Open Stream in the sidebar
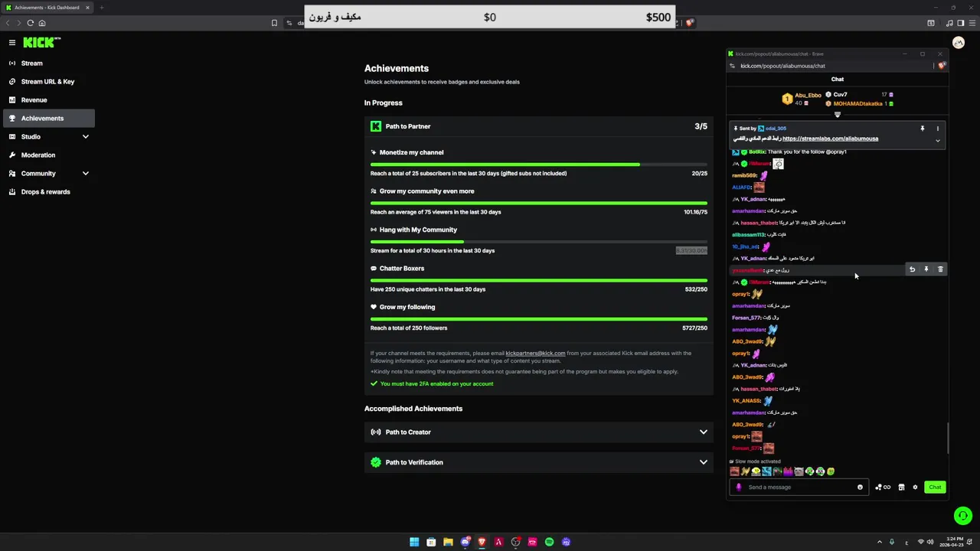Image resolution: width=980 pixels, height=551 pixels. click(x=49, y=64)
